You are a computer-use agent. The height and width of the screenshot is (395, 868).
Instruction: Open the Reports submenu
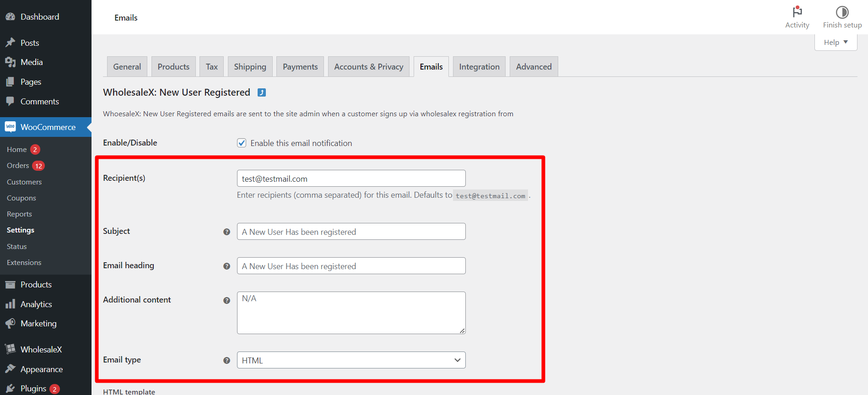point(19,214)
